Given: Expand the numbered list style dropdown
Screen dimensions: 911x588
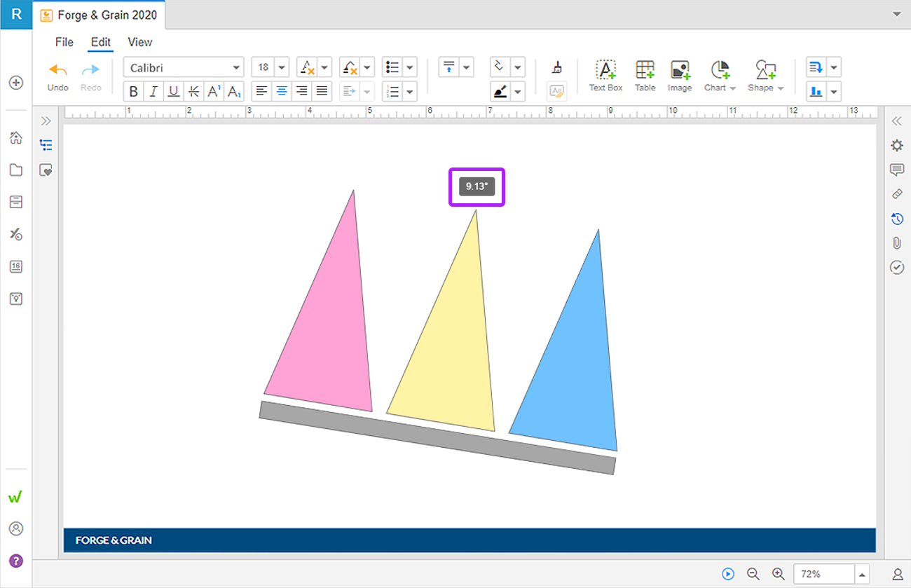Looking at the screenshot, I should pos(410,91).
